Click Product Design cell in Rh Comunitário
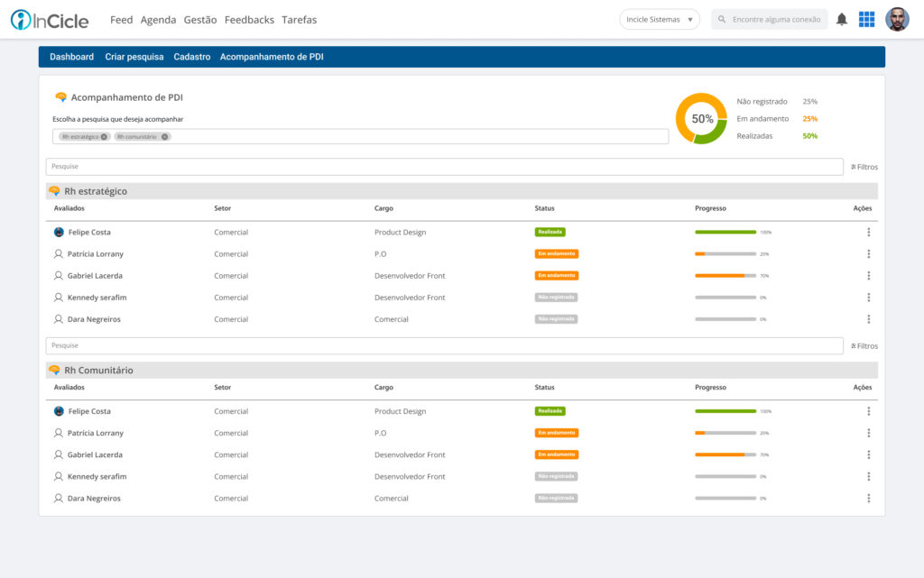This screenshot has width=924, height=578. point(400,411)
